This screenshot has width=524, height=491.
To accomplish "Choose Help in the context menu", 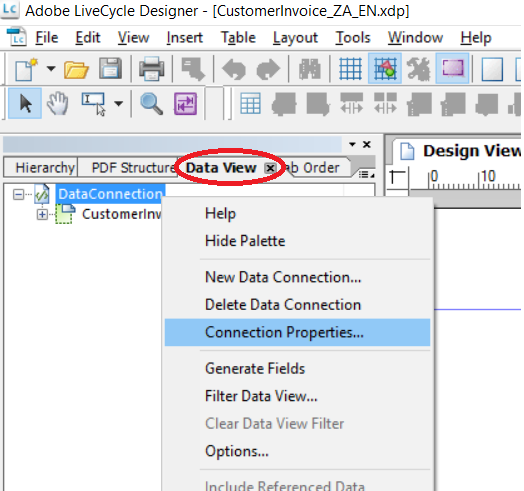I will [x=220, y=214].
